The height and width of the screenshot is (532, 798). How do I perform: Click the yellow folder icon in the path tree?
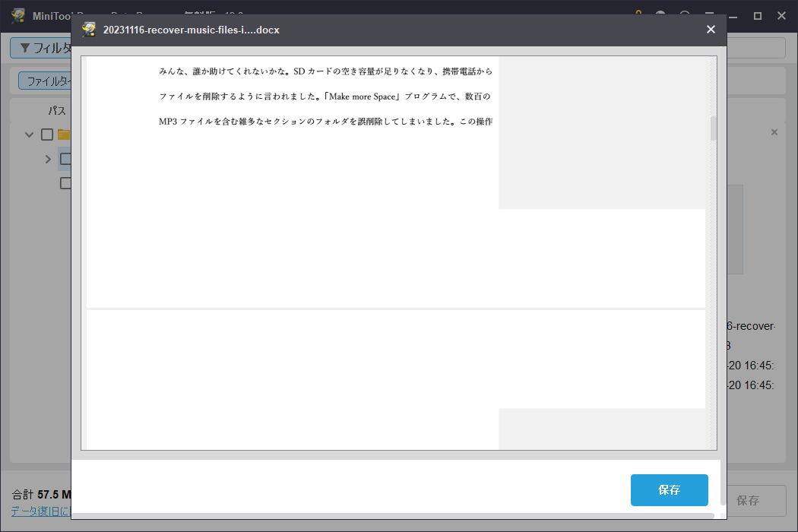click(x=64, y=134)
